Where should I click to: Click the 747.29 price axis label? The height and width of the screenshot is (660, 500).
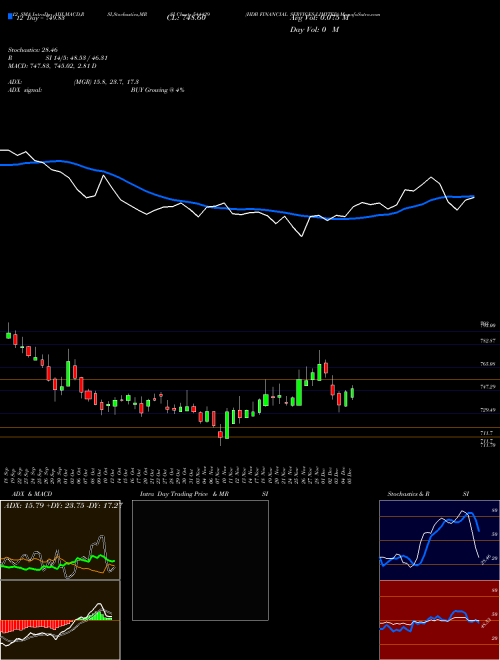click(489, 386)
